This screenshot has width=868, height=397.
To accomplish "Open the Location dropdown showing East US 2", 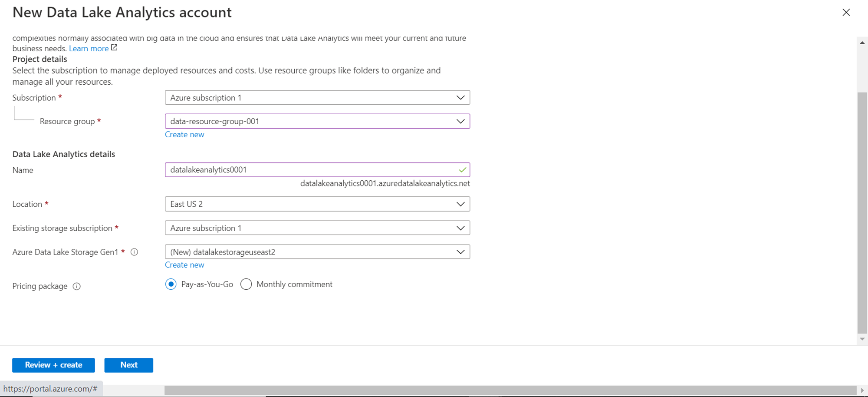I will pyautogui.click(x=317, y=204).
